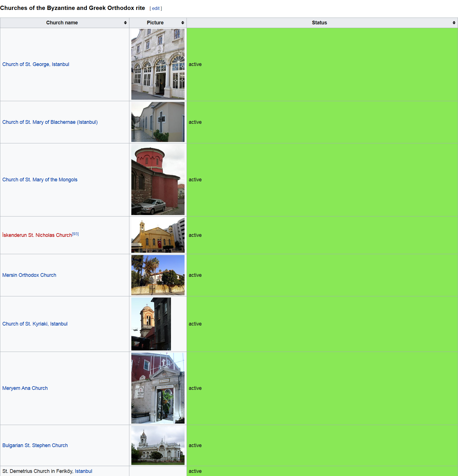Open Church of St. Kyriaki, Istanbul link
Screen dimensions: 458x476
point(35,324)
